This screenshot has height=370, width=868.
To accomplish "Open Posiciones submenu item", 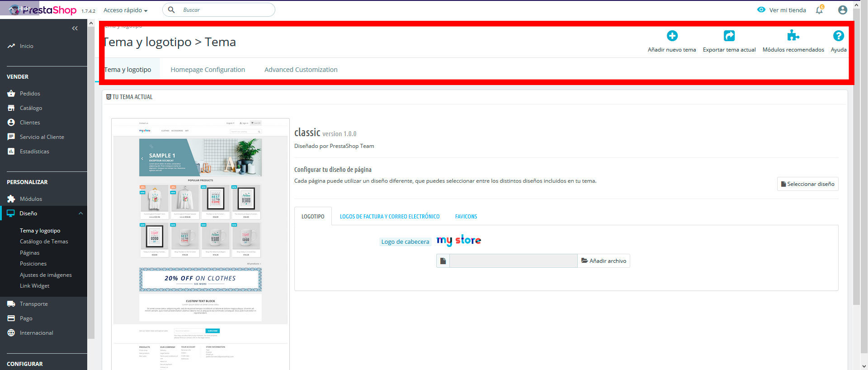I will pos(33,264).
